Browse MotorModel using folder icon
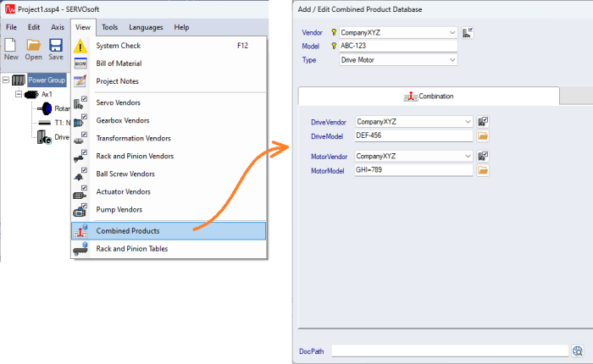 [x=483, y=170]
